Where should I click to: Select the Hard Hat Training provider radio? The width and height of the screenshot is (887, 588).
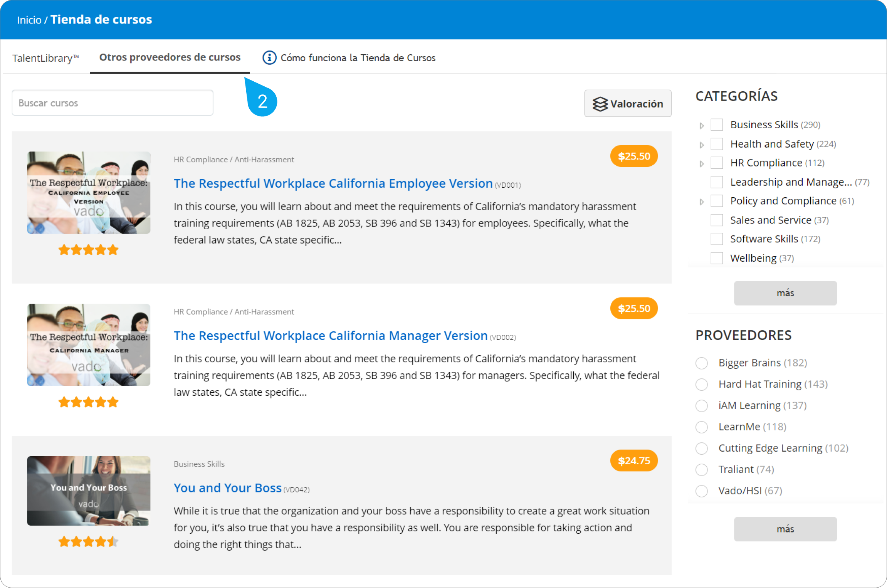point(702,384)
